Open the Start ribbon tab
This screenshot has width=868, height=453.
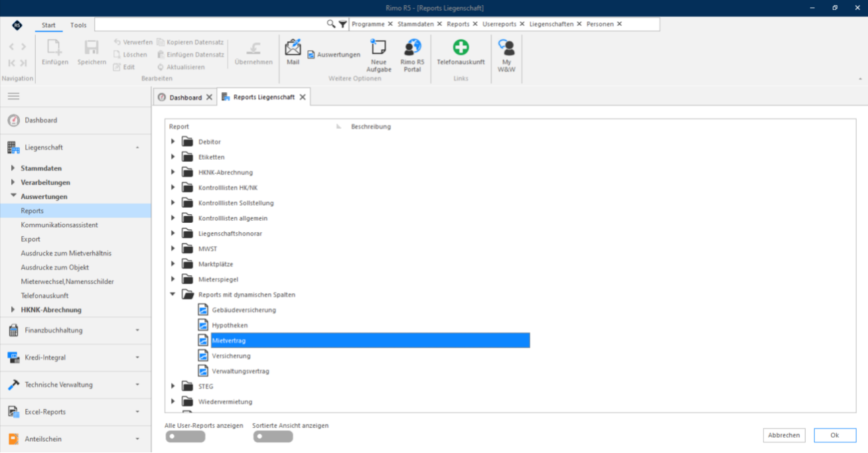click(x=48, y=25)
